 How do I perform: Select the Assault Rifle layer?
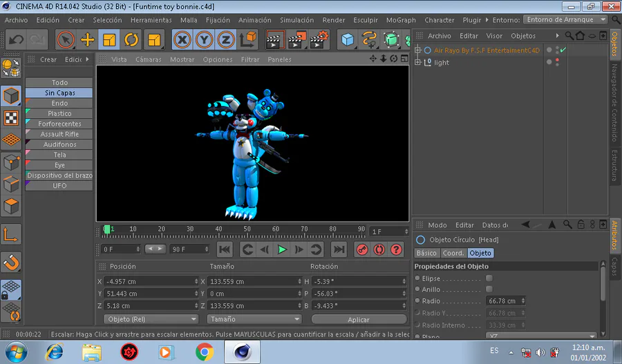click(59, 134)
